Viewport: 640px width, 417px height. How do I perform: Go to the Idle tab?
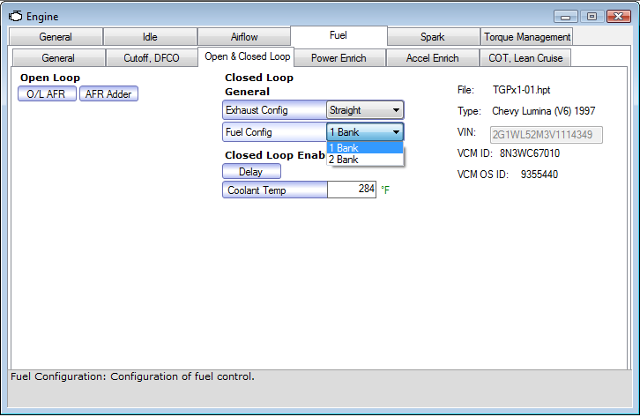tap(149, 37)
